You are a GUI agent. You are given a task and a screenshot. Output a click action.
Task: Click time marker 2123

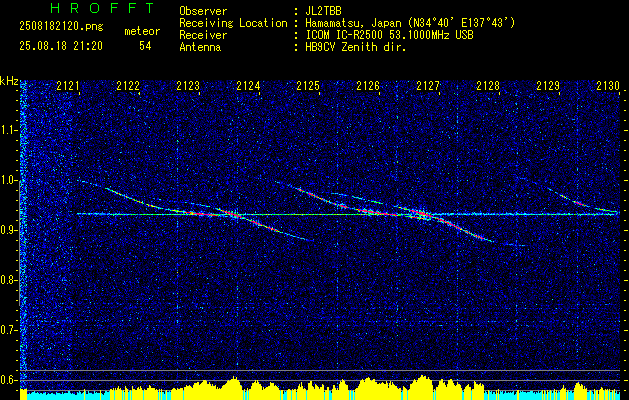tap(188, 86)
